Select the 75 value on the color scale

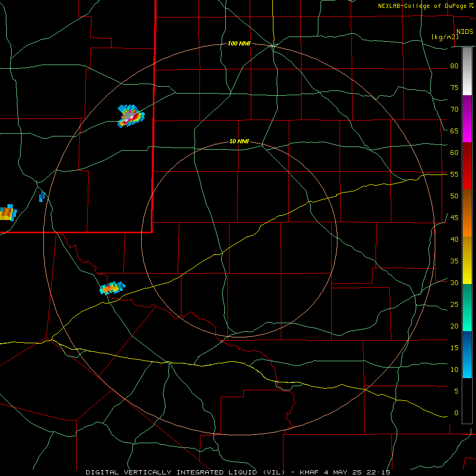(454, 87)
